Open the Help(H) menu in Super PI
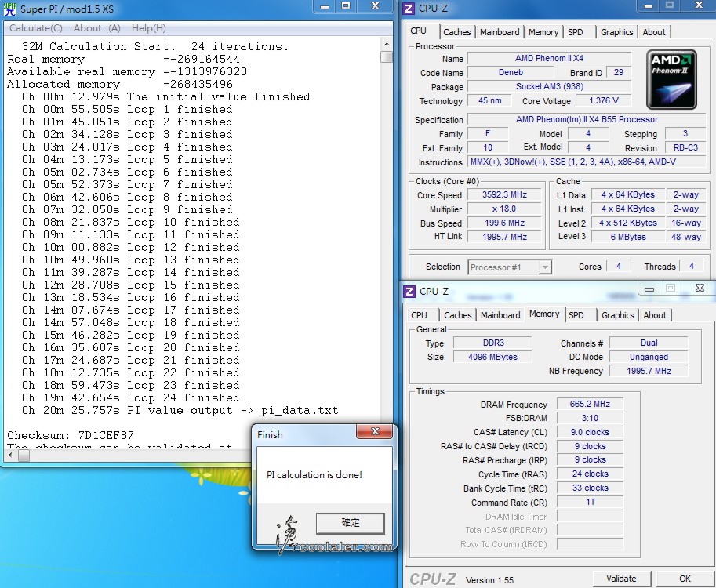 point(148,28)
